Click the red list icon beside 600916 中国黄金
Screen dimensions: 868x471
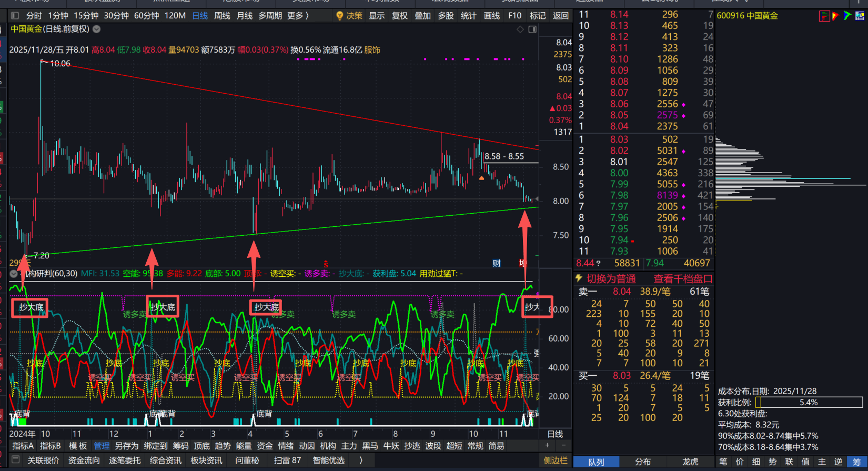(x=824, y=16)
